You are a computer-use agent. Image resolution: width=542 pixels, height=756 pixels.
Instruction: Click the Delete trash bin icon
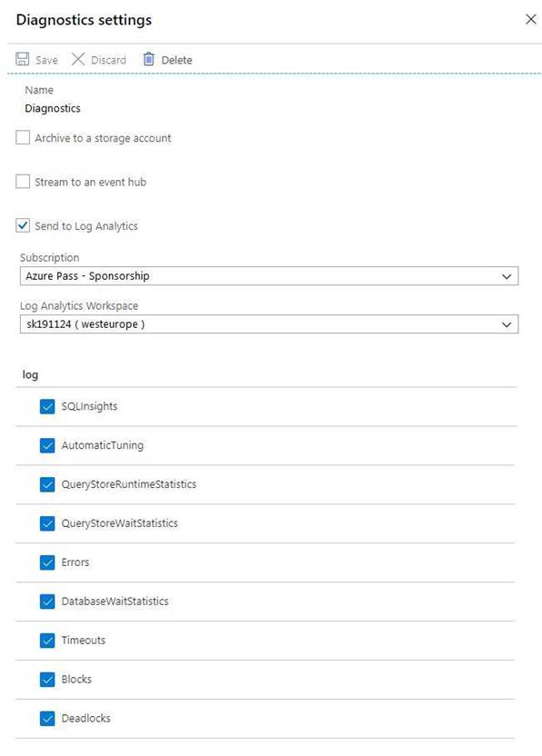[148, 59]
